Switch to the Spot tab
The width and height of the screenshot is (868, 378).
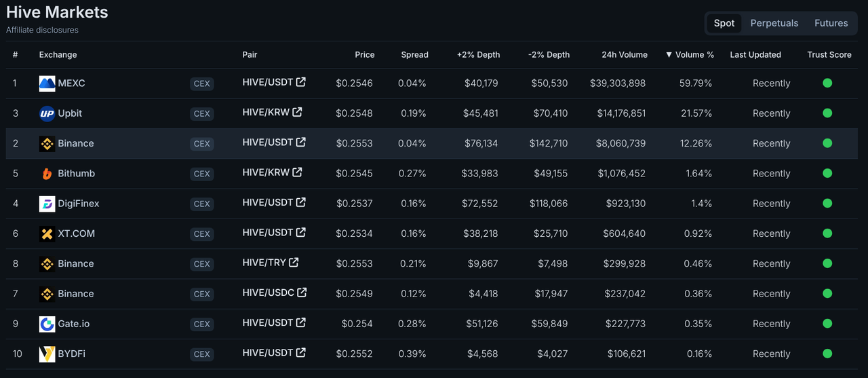pos(724,23)
